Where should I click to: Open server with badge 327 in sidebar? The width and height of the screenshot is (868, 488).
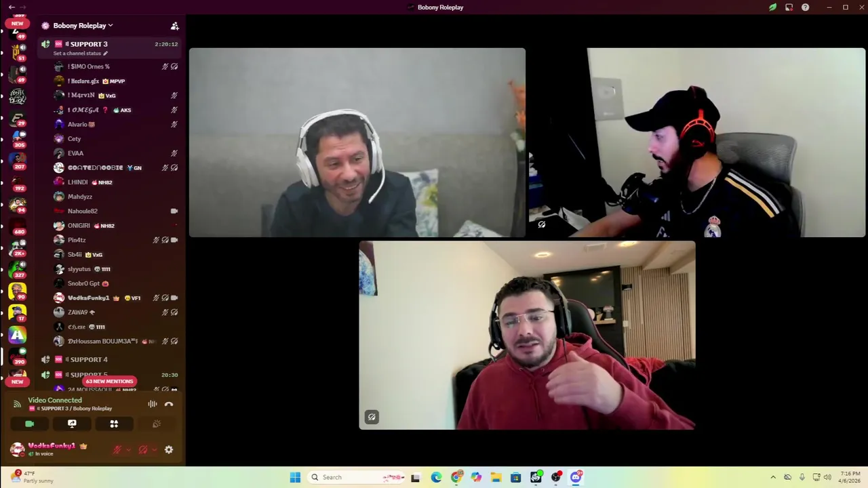click(18, 270)
